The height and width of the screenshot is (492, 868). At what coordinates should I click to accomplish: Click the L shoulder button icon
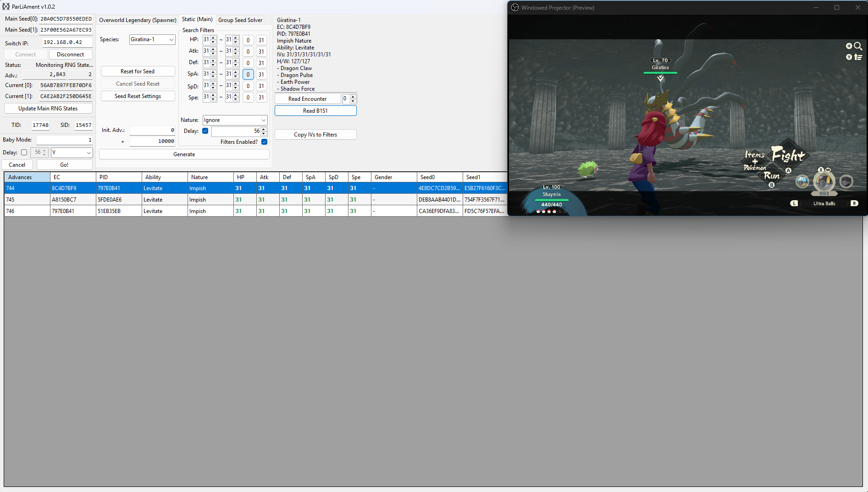point(794,203)
